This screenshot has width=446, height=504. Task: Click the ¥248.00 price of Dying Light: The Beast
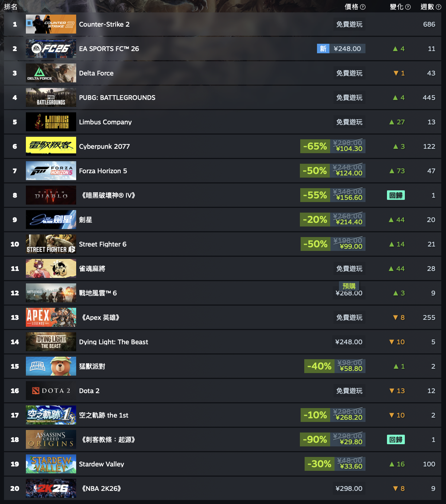point(349,342)
